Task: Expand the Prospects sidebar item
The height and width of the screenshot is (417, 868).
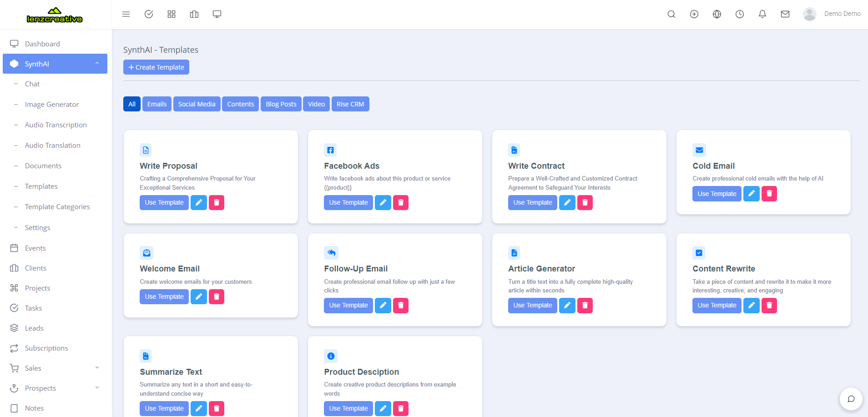Action: coord(55,388)
